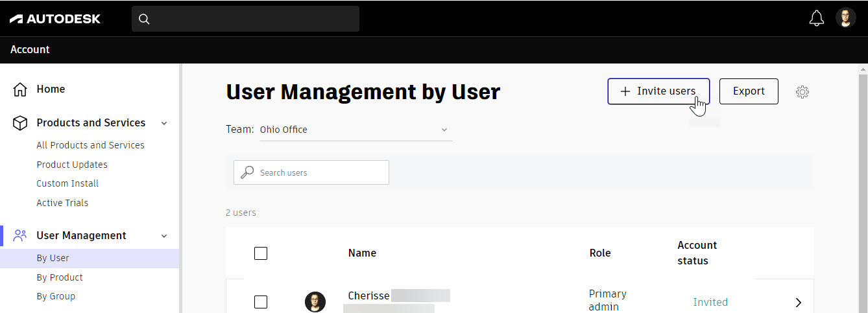
Task: Click the Search users input field
Action: click(x=311, y=172)
